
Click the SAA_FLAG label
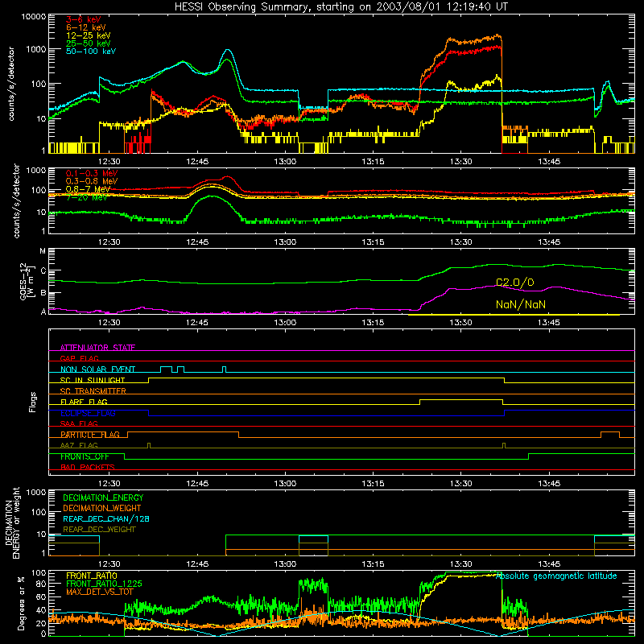pos(79,424)
